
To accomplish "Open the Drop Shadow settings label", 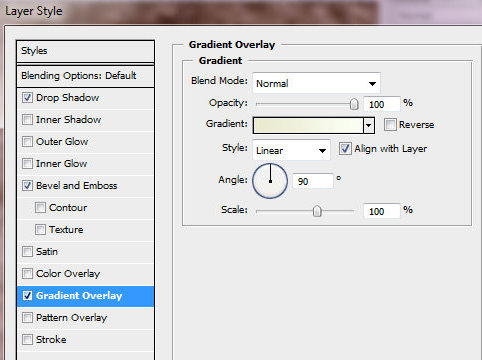I will (67, 98).
